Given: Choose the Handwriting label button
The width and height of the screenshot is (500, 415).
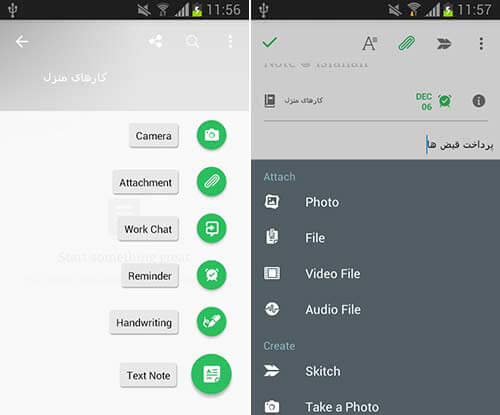Looking at the screenshot, I should point(144,322).
